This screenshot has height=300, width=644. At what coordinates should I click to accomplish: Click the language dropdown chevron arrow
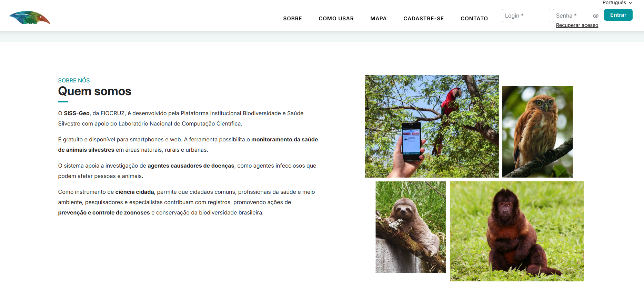[631, 3]
